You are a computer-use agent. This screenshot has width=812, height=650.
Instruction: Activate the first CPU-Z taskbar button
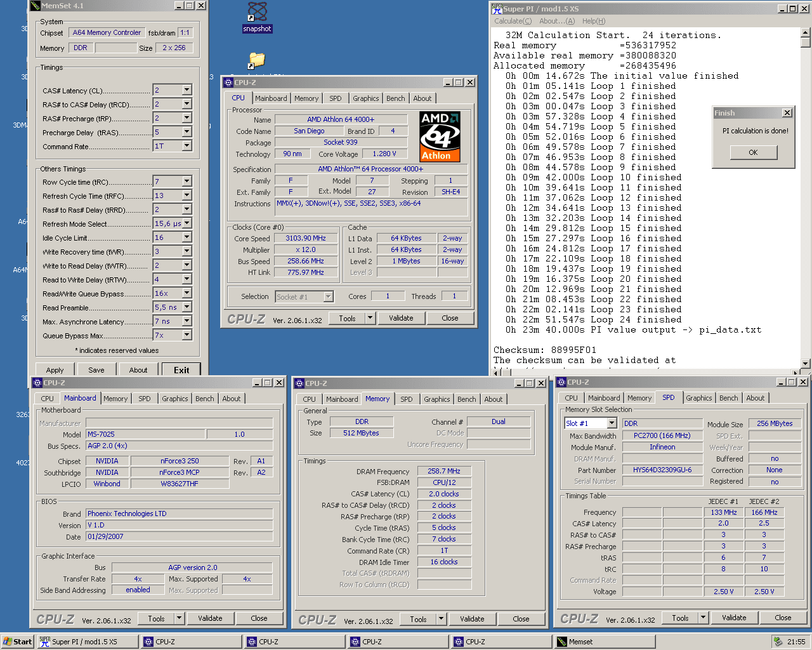(x=192, y=642)
